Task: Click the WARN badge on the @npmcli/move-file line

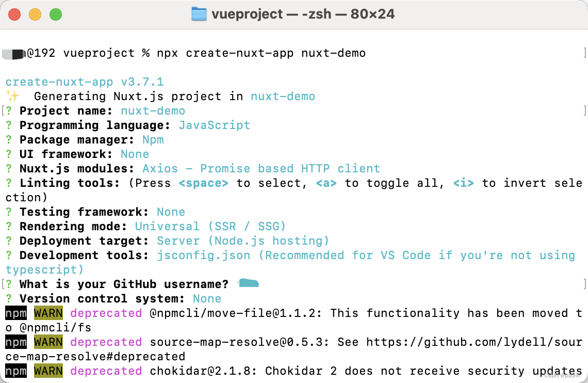Action: tap(48, 313)
